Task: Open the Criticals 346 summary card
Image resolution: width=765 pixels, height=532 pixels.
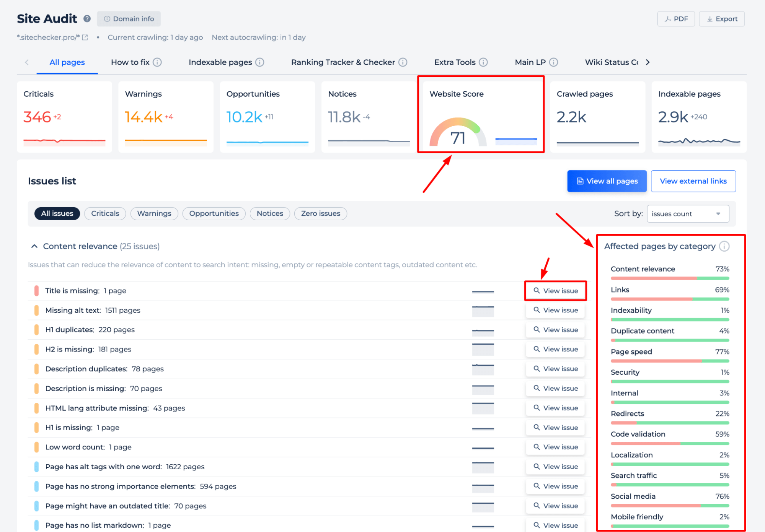Action: pos(64,117)
